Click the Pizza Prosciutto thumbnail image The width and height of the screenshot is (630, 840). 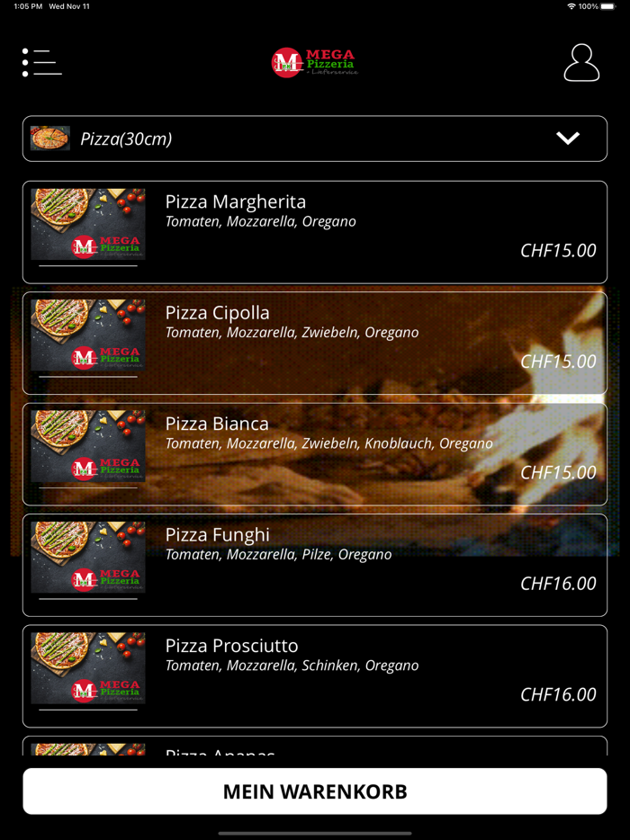tap(88, 667)
